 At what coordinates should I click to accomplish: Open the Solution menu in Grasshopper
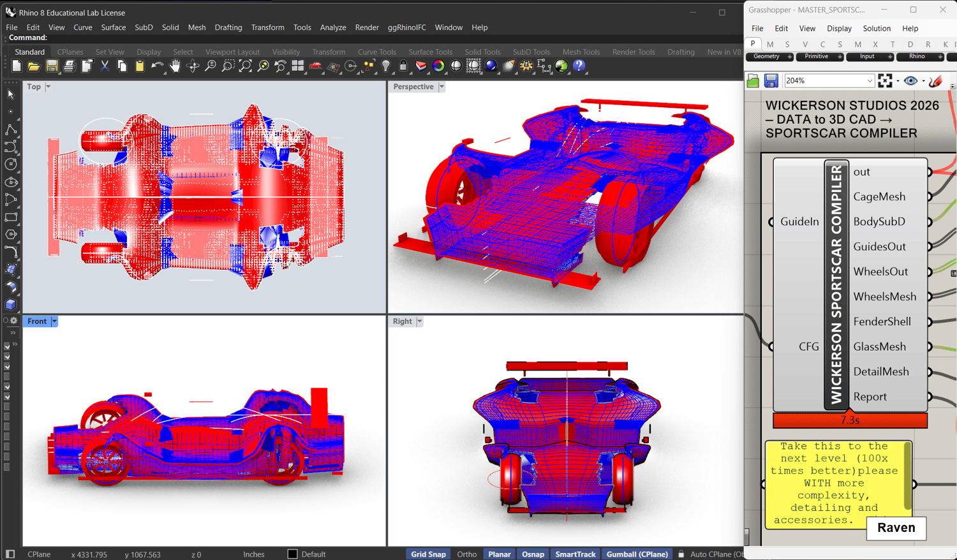[877, 29]
